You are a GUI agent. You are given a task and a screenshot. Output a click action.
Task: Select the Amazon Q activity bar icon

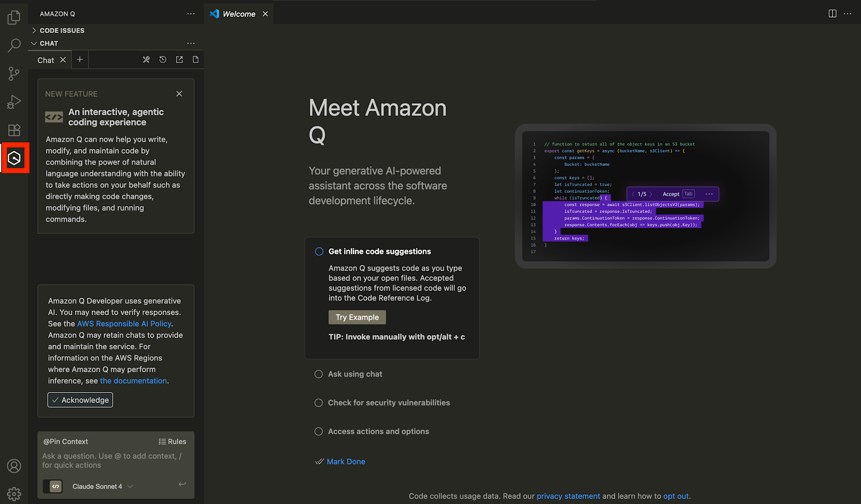click(x=14, y=158)
